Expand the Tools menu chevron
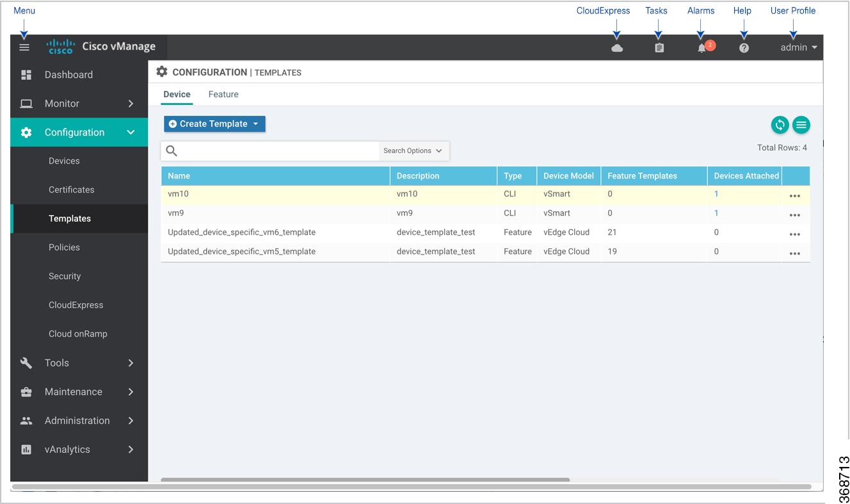This screenshot has height=504, width=850. click(x=131, y=363)
